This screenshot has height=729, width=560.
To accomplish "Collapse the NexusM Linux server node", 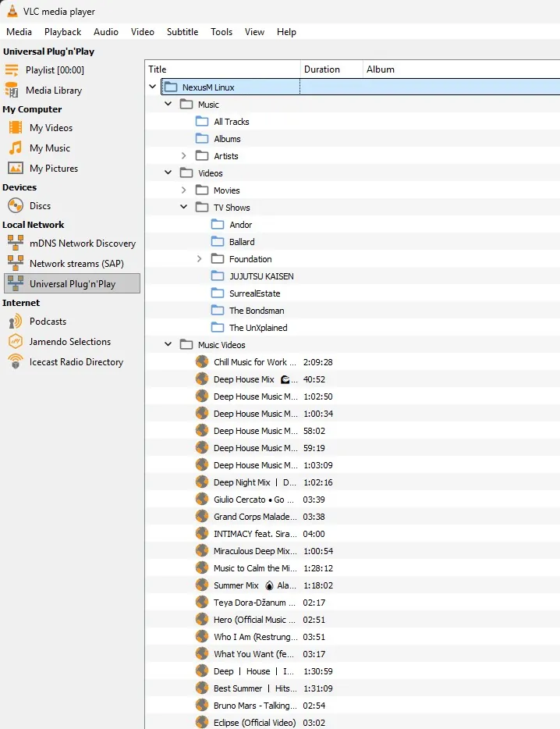I will click(x=152, y=87).
